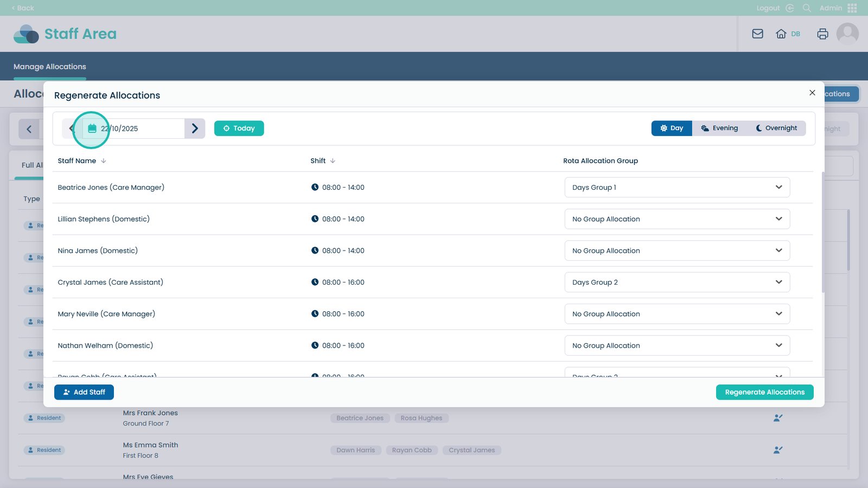Click the home icon in header
The height and width of the screenshot is (488, 868).
[x=781, y=34]
